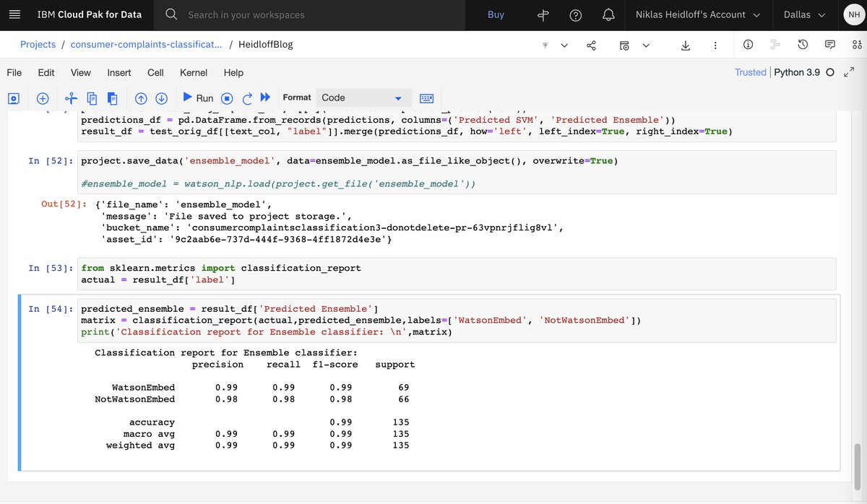Click the signpost tour icon
Image resolution: width=867 pixels, height=504 pixels.
544,15
